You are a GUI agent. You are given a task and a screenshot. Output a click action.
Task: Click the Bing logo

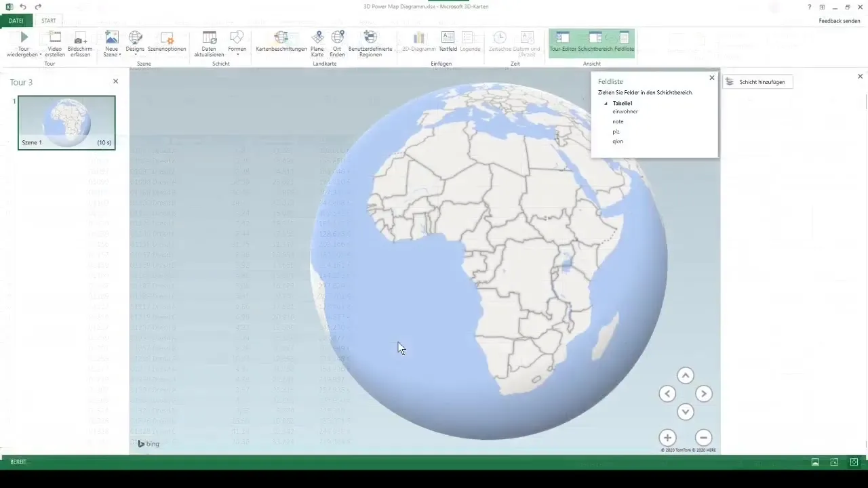[x=149, y=444]
